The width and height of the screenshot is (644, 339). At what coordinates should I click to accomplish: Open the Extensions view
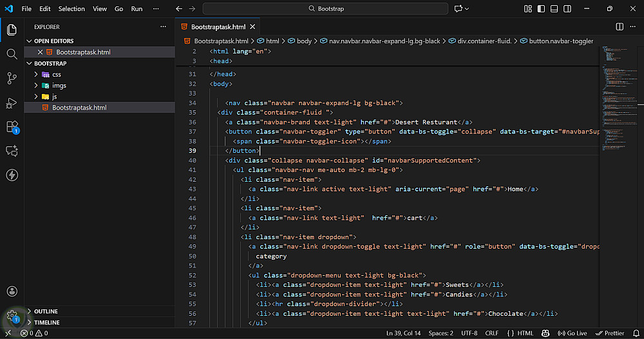click(x=12, y=126)
